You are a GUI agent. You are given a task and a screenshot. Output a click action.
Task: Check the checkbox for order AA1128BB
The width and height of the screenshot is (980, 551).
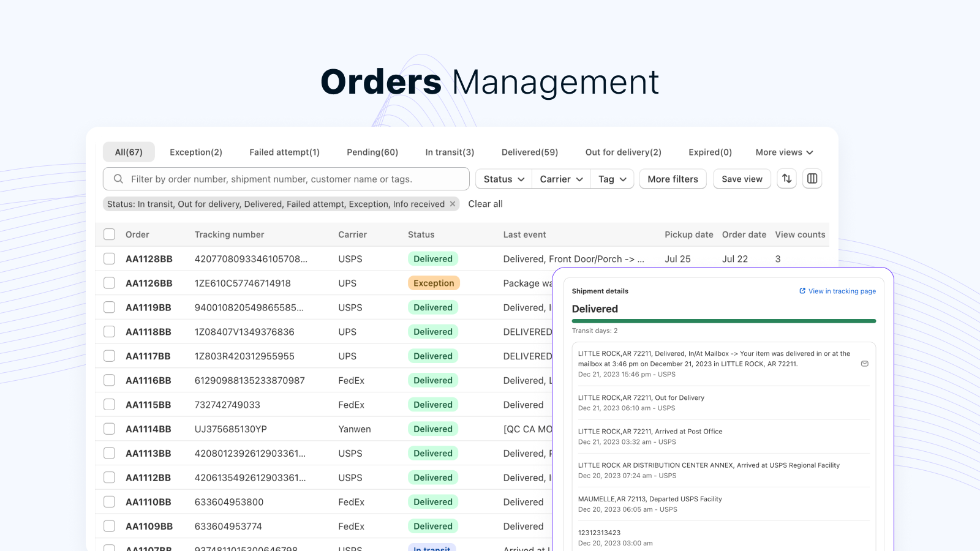coord(109,258)
